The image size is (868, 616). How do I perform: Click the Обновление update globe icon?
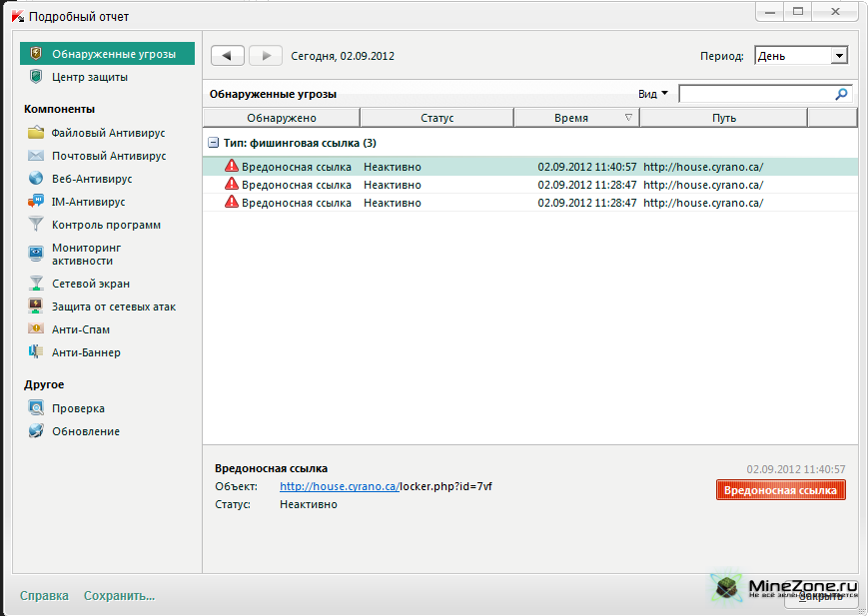[36, 431]
